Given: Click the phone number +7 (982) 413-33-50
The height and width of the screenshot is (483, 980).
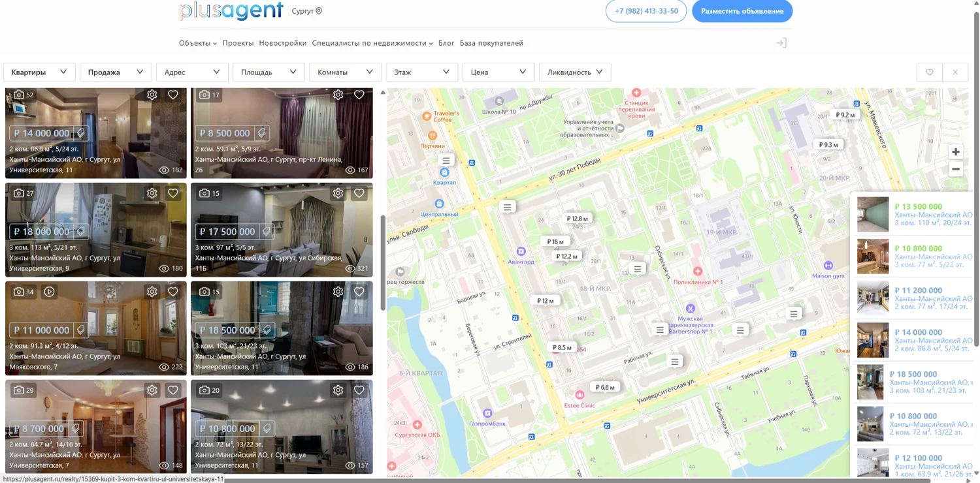Looking at the screenshot, I should coord(646,11).
